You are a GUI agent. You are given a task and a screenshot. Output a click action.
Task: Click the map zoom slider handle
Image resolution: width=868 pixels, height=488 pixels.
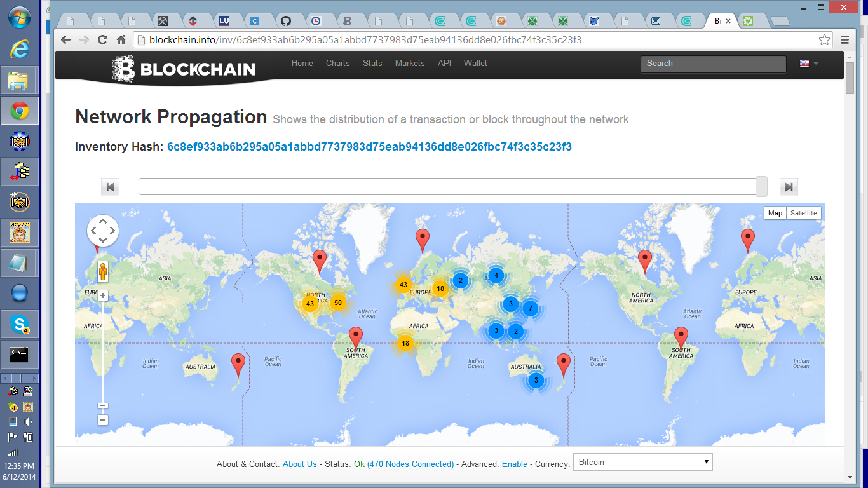tap(103, 405)
